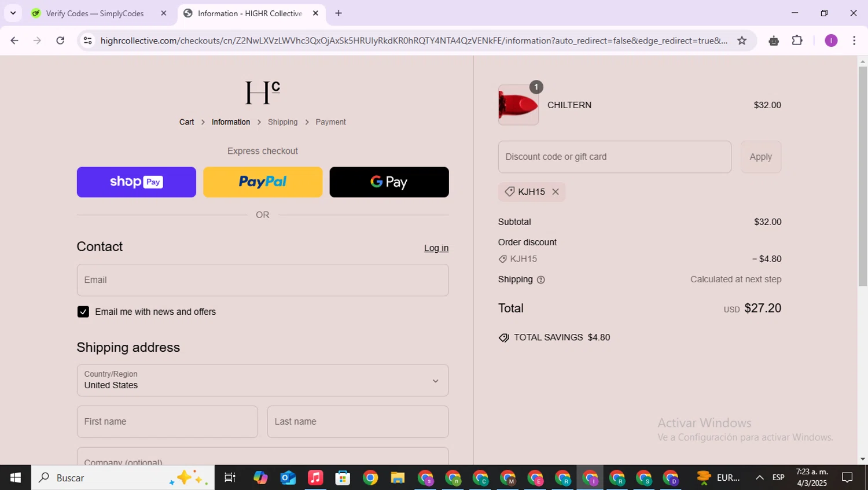Click the Total amount $27.20
The image size is (868, 490).
(763, 308)
